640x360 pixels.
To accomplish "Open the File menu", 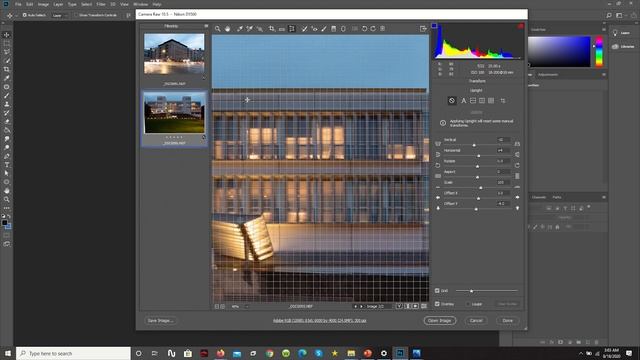I will (x=18, y=4).
